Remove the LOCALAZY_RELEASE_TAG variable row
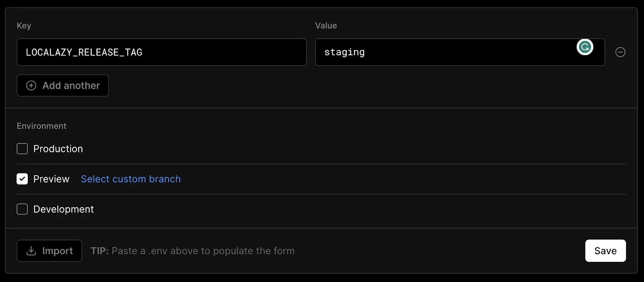 tap(620, 52)
